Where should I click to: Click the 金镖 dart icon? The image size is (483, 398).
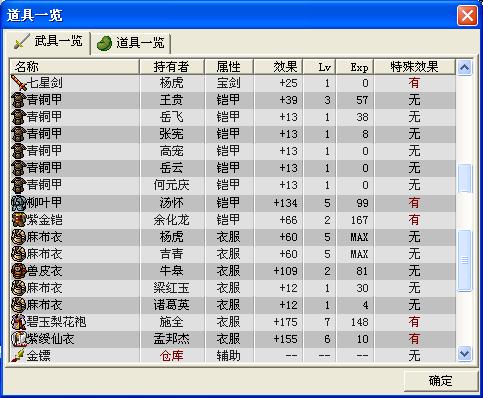point(19,356)
